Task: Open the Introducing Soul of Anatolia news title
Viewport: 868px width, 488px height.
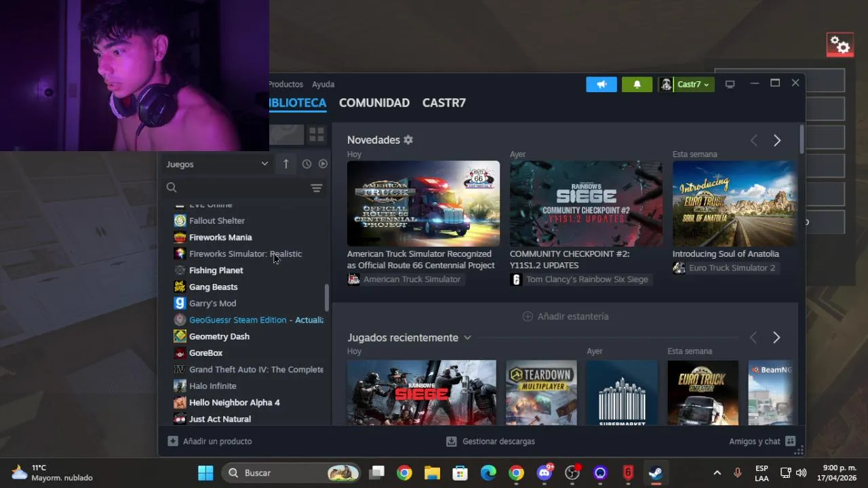Action: coord(726,254)
